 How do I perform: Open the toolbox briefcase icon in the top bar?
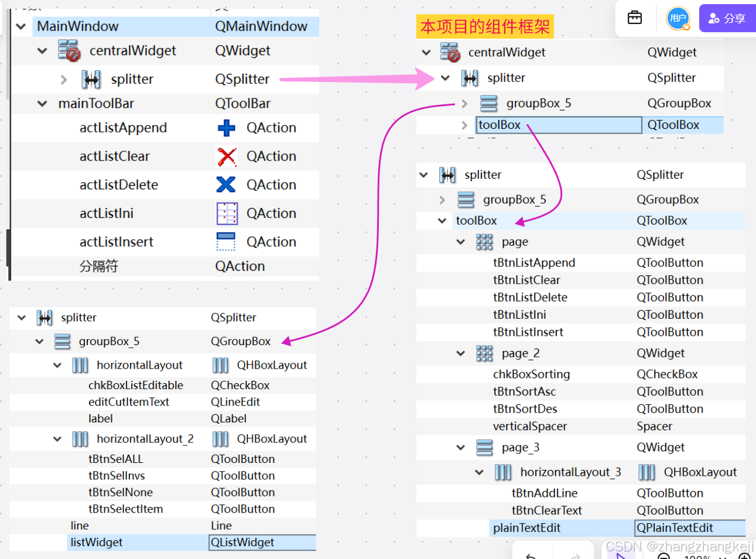635,18
